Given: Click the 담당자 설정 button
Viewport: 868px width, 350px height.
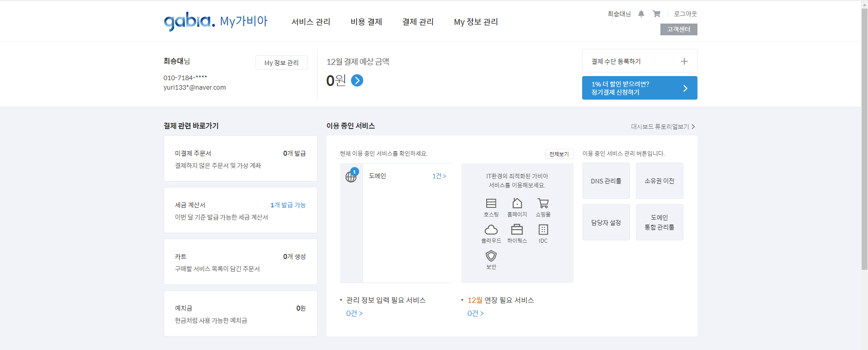Looking at the screenshot, I should click(x=606, y=222).
